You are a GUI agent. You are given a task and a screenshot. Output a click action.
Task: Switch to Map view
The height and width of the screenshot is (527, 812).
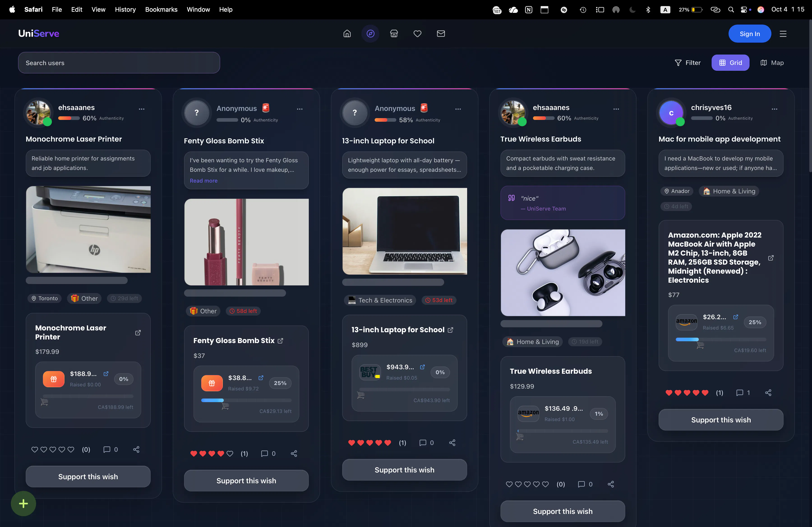click(x=772, y=63)
